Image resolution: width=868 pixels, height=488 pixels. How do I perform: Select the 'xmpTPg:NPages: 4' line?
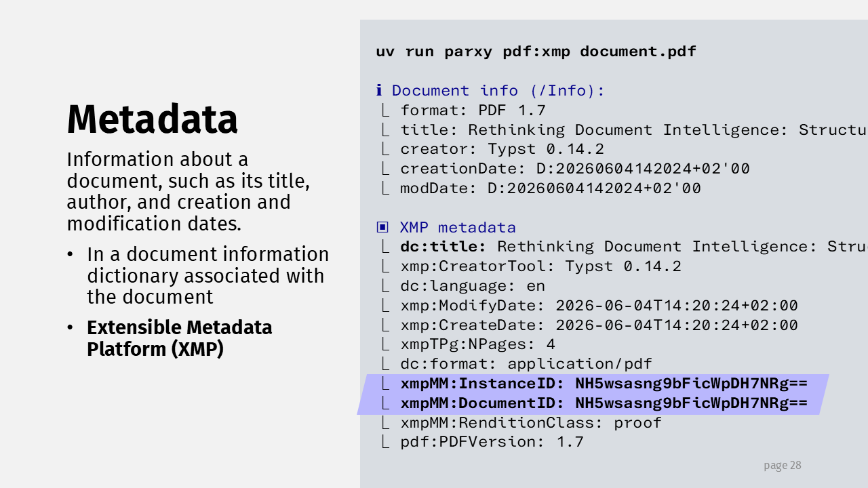(x=469, y=344)
